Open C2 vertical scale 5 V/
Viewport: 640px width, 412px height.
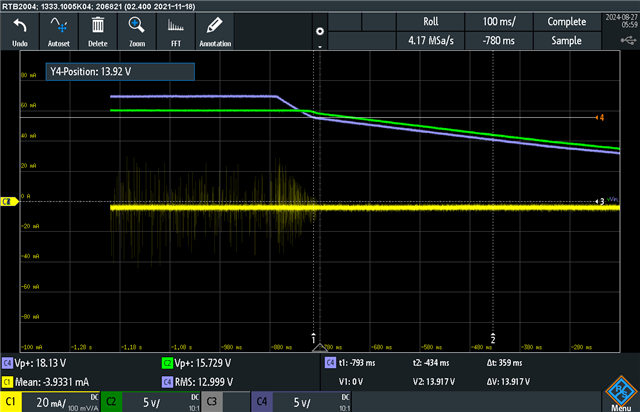click(x=161, y=402)
